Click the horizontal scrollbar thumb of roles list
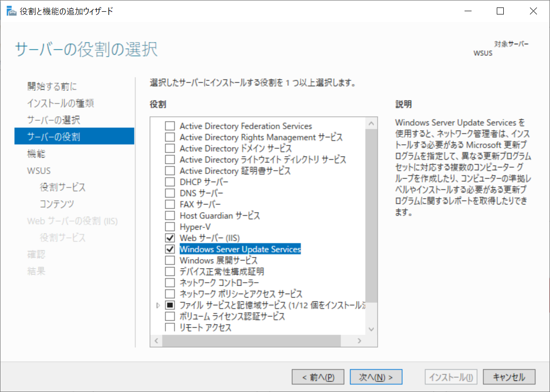Image resolution: width=550 pixels, height=392 pixels. pyautogui.click(x=251, y=341)
